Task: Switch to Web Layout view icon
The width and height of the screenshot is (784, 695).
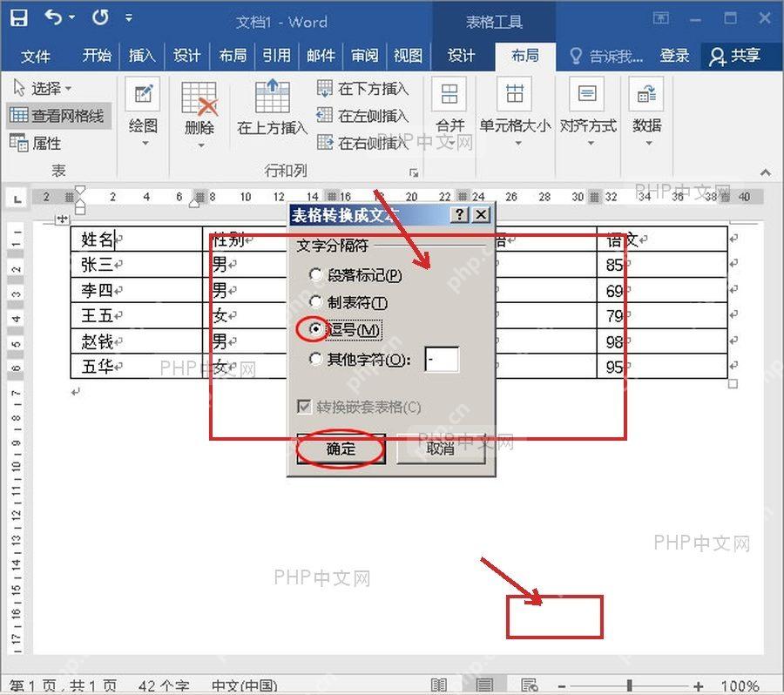Action: click(529, 685)
